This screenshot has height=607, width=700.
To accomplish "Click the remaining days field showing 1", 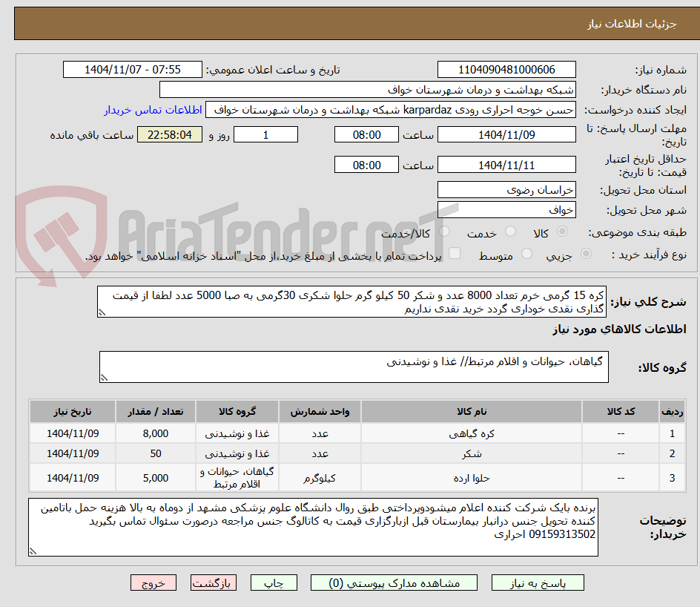I will pos(265,134).
